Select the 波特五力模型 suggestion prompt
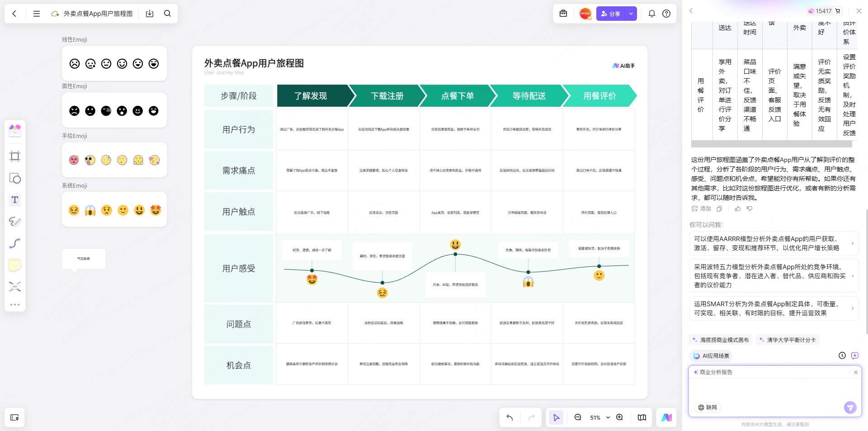 [774, 276]
